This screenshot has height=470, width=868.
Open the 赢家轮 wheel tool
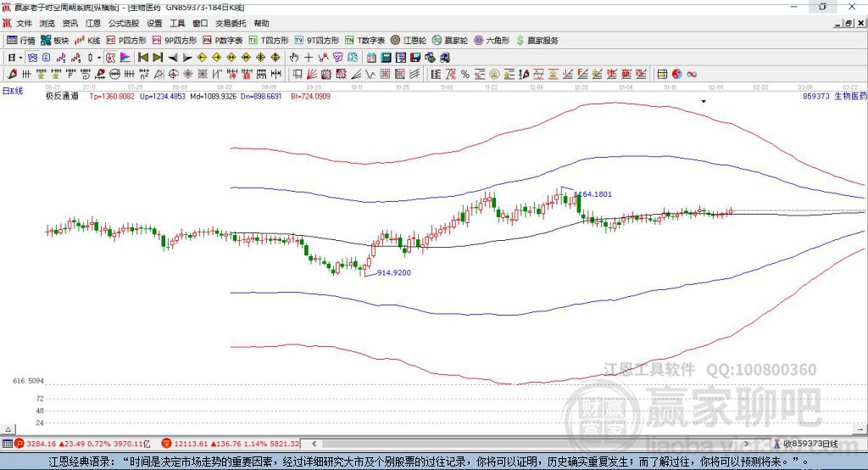(450, 41)
